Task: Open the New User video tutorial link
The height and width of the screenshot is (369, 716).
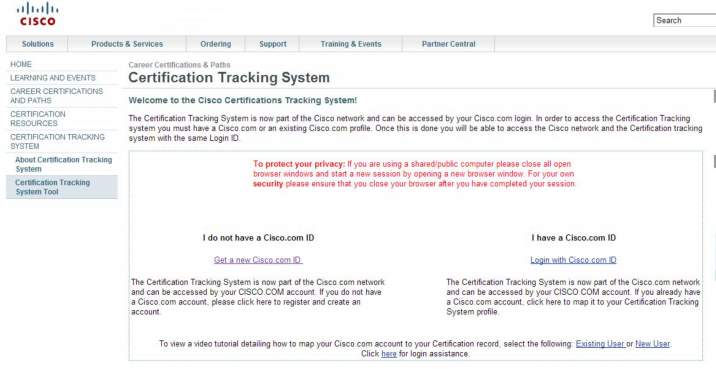Action: point(653,343)
